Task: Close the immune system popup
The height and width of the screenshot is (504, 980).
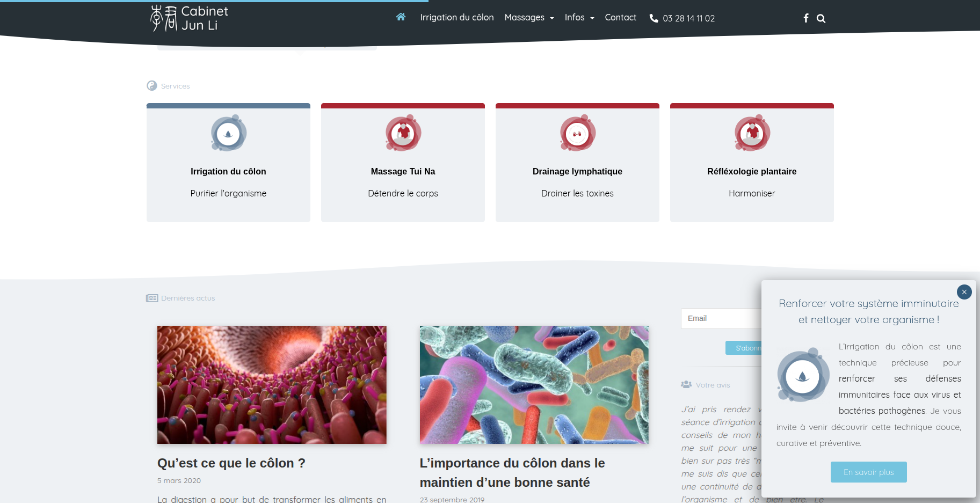Action: pos(964,292)
